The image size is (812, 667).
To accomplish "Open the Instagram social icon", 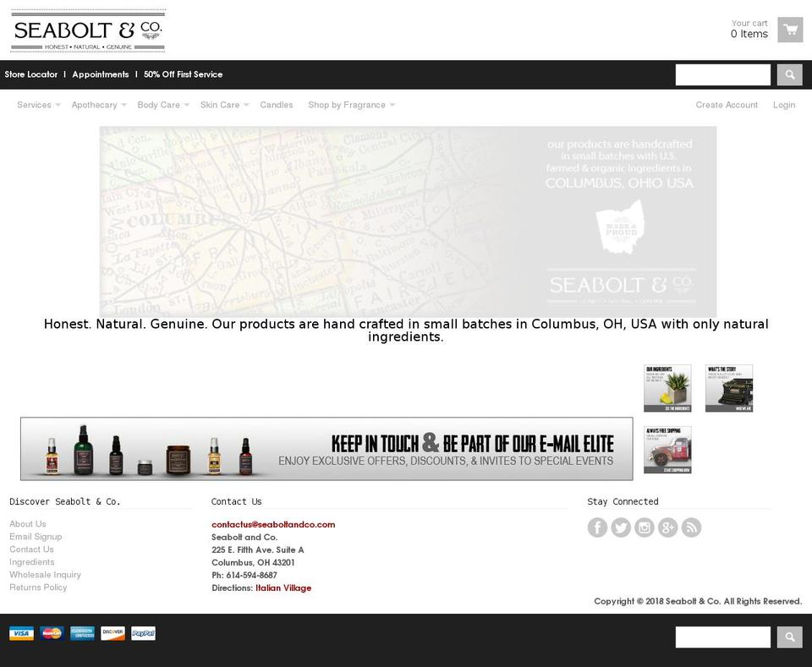I will (645, 528).
